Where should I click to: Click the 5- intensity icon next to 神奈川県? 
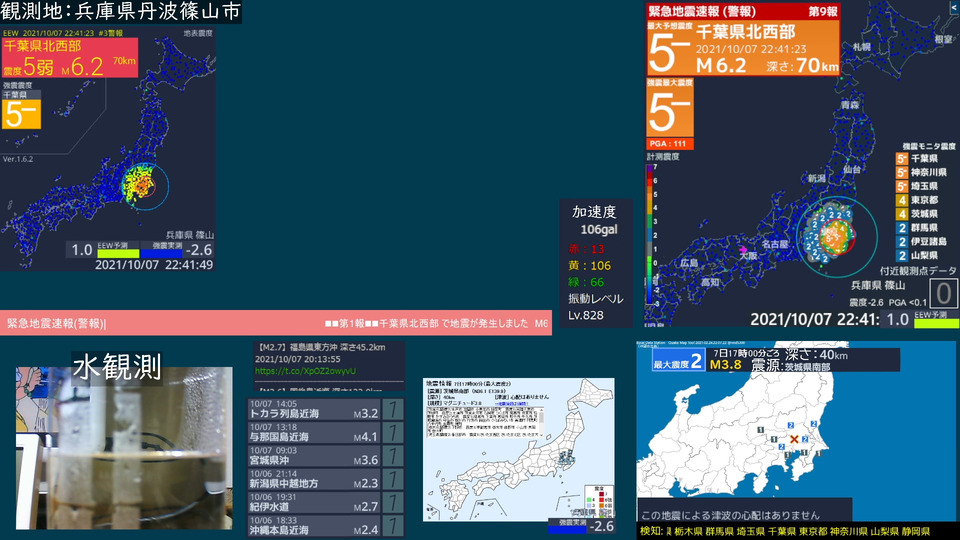(x=902, y=173)
